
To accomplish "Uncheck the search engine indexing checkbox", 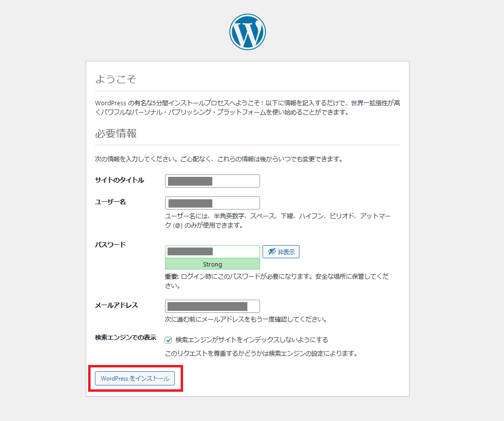I will tap(168, 340).
